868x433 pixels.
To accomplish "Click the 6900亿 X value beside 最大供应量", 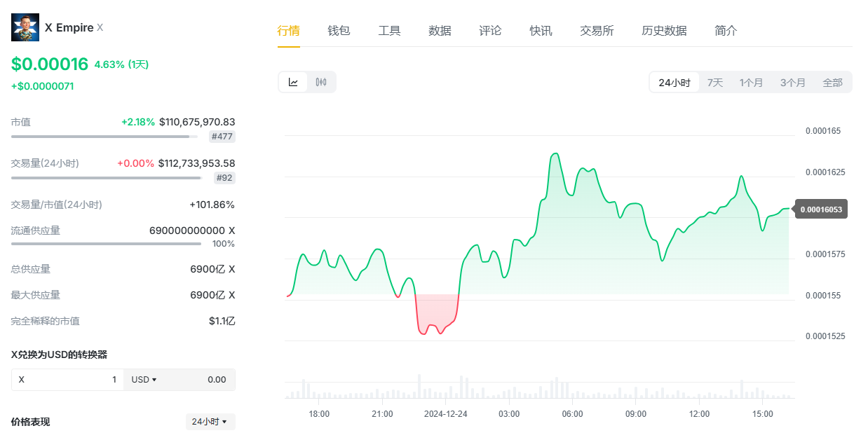I will pyautogui.click(x=212, y=295).
